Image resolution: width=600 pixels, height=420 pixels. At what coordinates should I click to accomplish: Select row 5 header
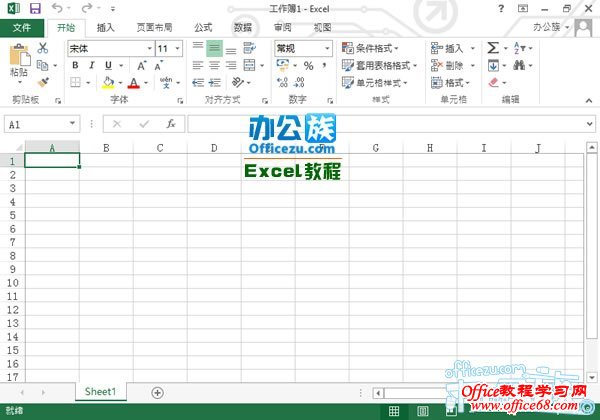tap(12, 215)
